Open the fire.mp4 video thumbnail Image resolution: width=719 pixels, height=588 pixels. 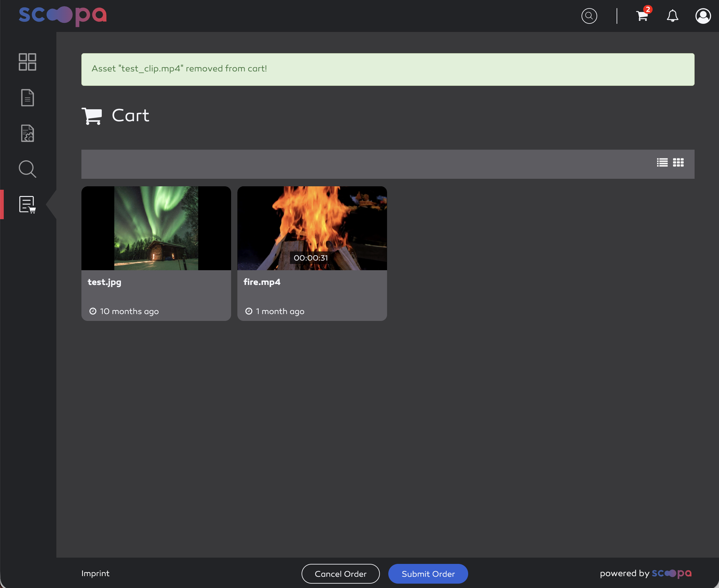(x=312, y=228)
